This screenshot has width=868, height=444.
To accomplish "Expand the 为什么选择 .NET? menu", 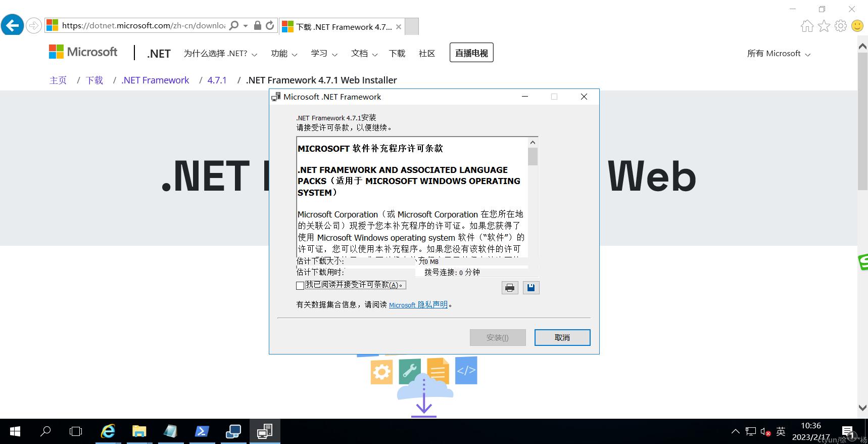I will [220, 54].
